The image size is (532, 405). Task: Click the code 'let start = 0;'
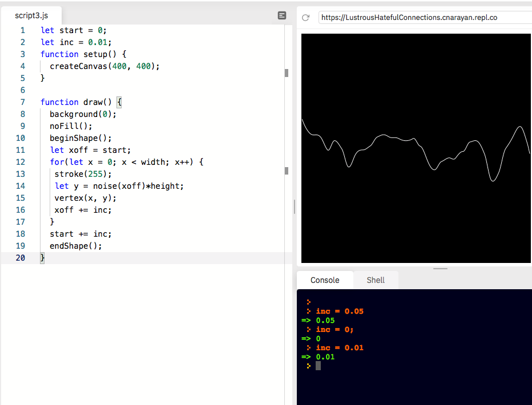[74, 30]
